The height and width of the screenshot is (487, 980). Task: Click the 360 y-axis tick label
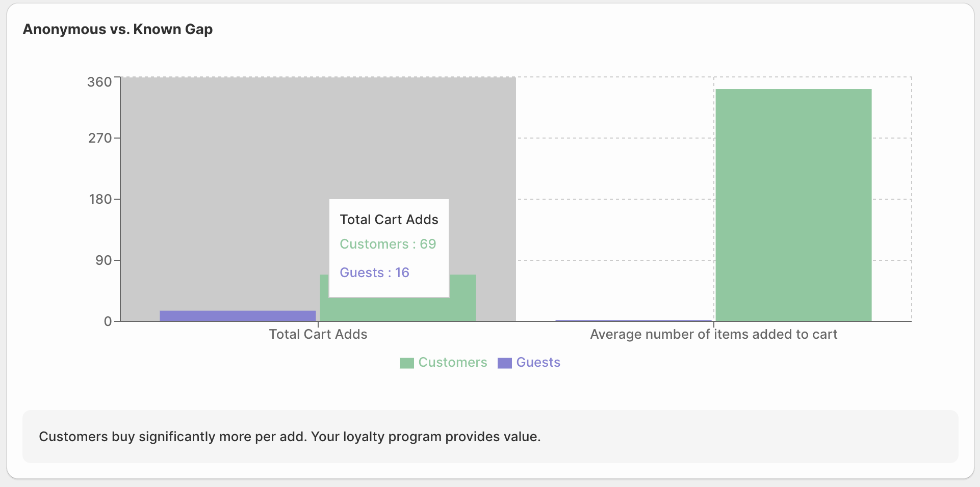pos(99,82)
